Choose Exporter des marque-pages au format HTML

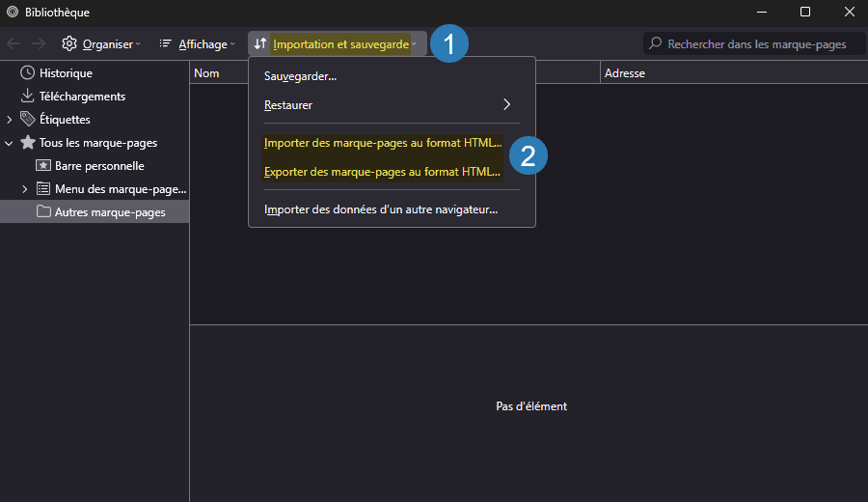pos(392,172)
